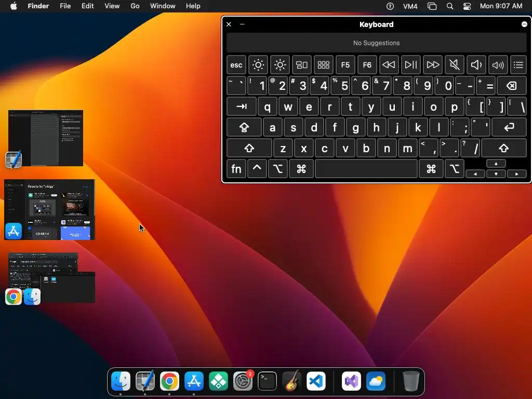Screen dimensions: 532x399
Task: Tap the up arrow key
Action: (x=496, y=164)
